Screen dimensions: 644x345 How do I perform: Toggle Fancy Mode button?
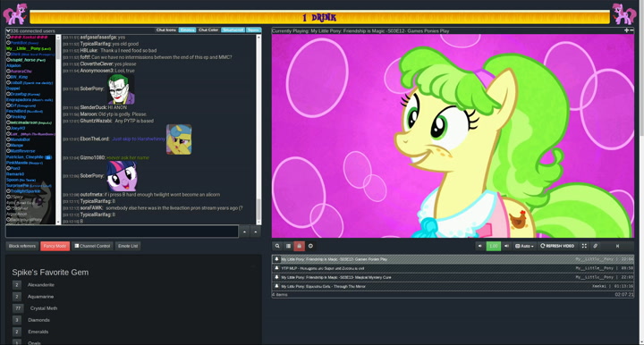click(x=55, y=246)
